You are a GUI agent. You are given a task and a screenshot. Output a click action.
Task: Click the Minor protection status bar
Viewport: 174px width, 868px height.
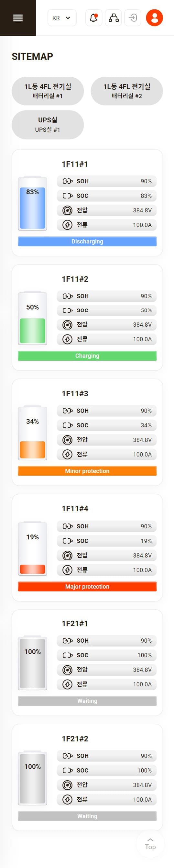coord(87,471)
